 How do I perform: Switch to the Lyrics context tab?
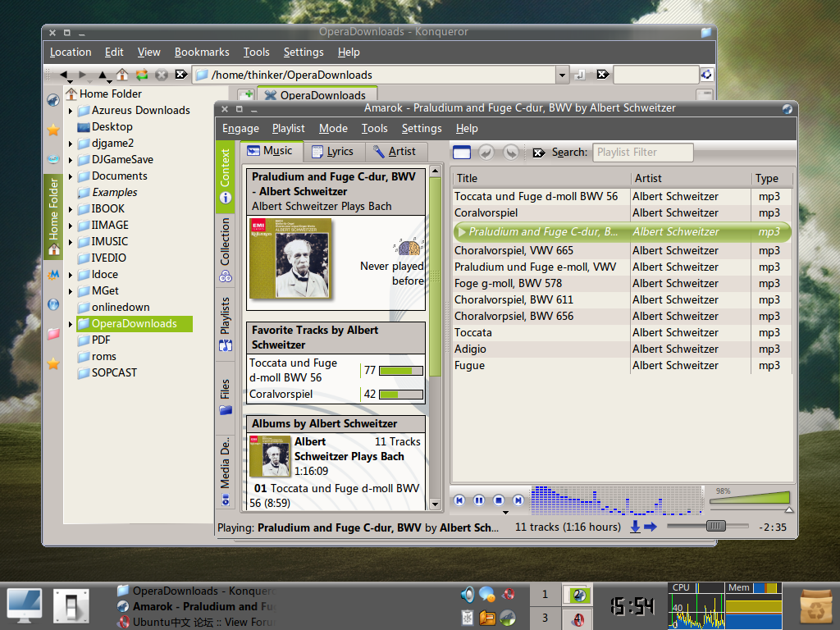(x=333, y=152)
